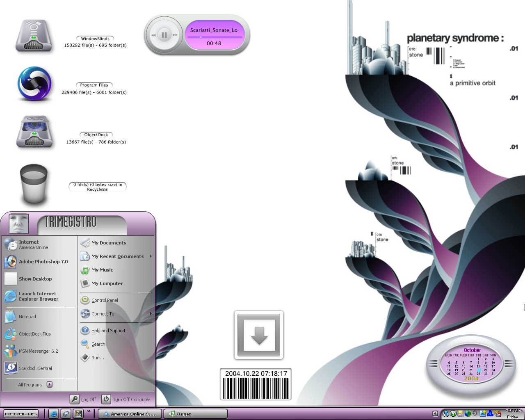Click the Internet Explorer quick launch icon
This screenshot has width=525, height=420.
click(53, 414)
